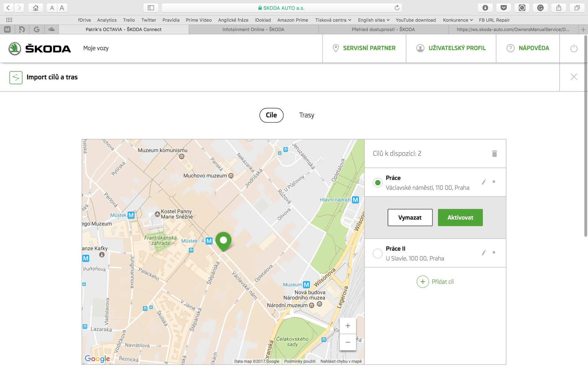Image resolution: width=588 pixels, height=368 pixels.
Task: Delete all destinations with trash icon
Action: [x=495, y=153]
